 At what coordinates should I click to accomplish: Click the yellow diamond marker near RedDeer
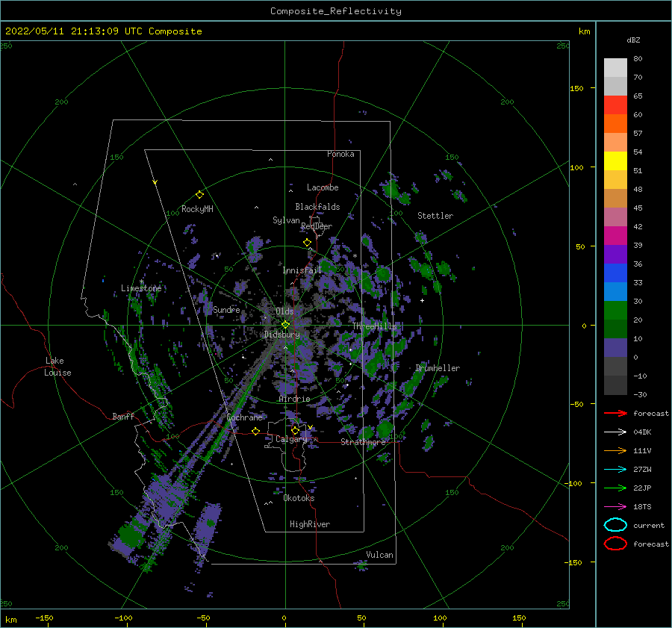[308, 243]
